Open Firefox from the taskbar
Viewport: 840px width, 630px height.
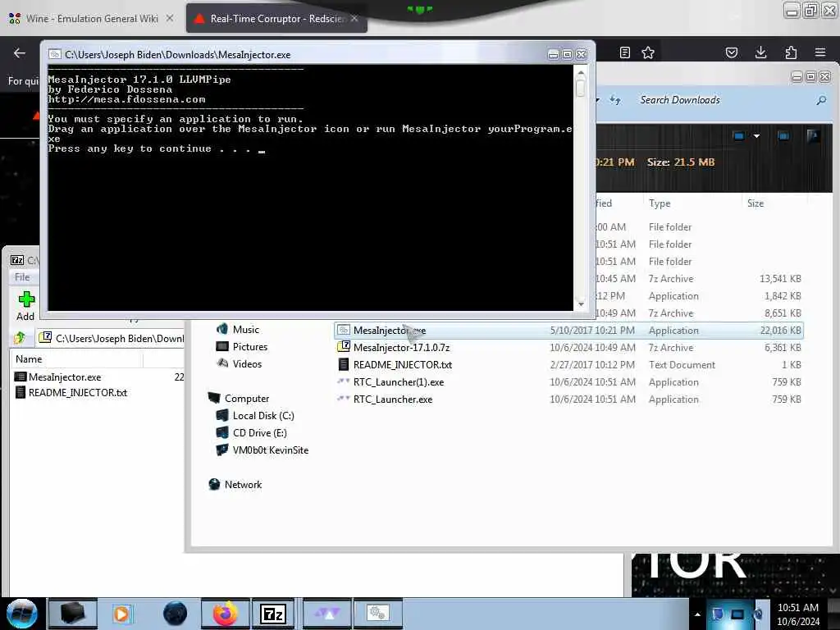click(x=226, y=614)
